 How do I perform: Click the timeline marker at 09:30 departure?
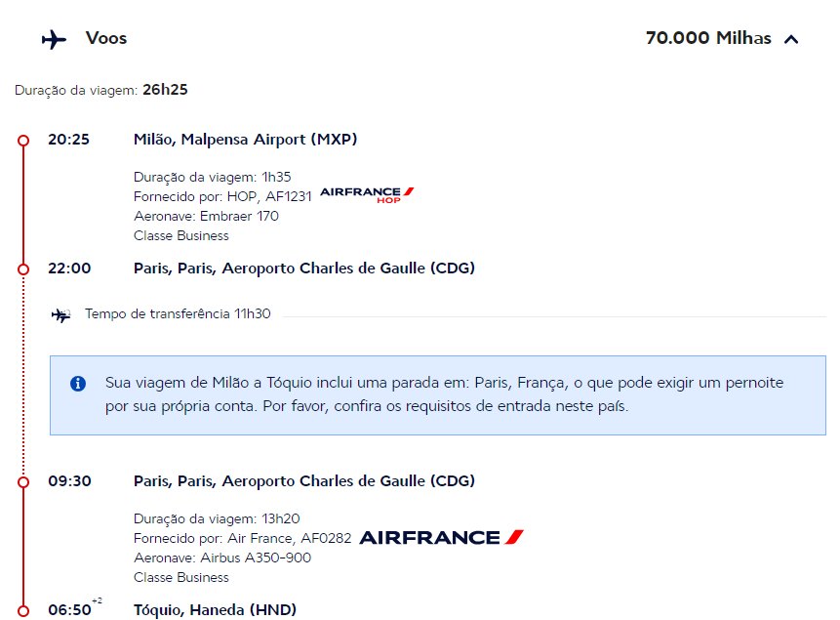point(23,482)
